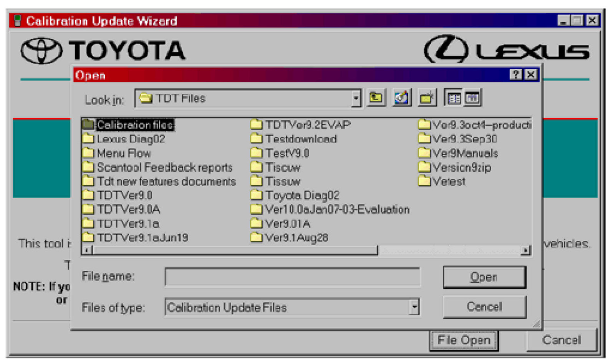Switch to List view
This screenshot has height=364, width=613.
[454, 98]
